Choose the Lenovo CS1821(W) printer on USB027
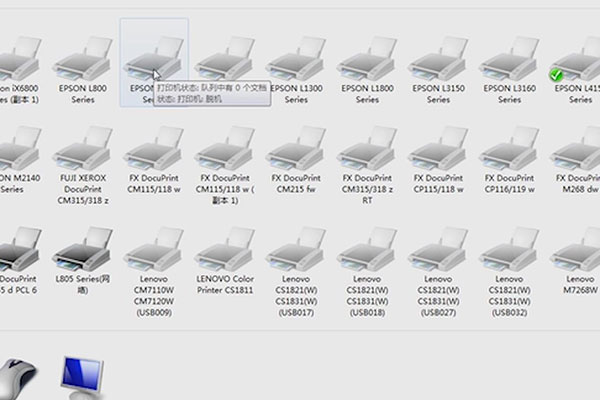The width and height of the screenshot is (600, 400). (438, 245)
